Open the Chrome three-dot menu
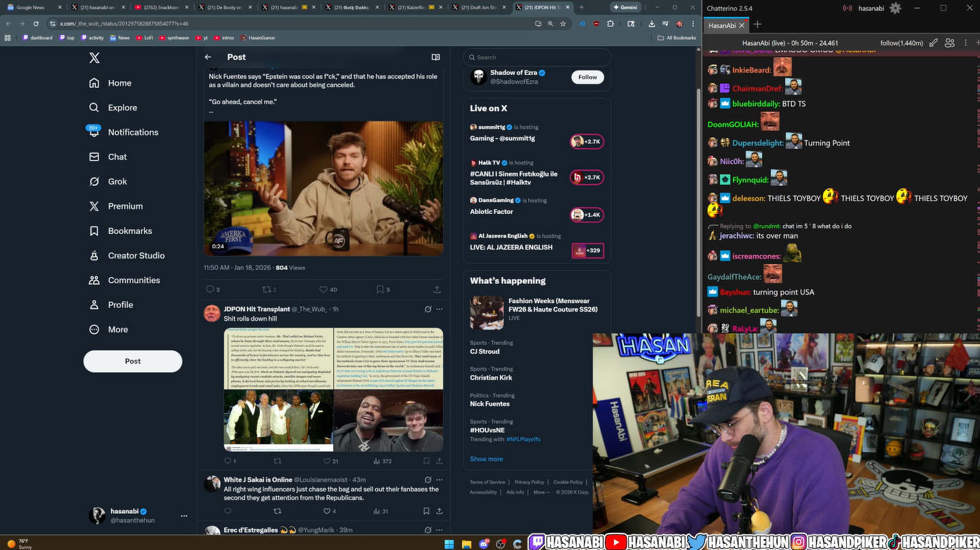Image resolution: width=980 pixels, height=550 pixels. point(693,23)
